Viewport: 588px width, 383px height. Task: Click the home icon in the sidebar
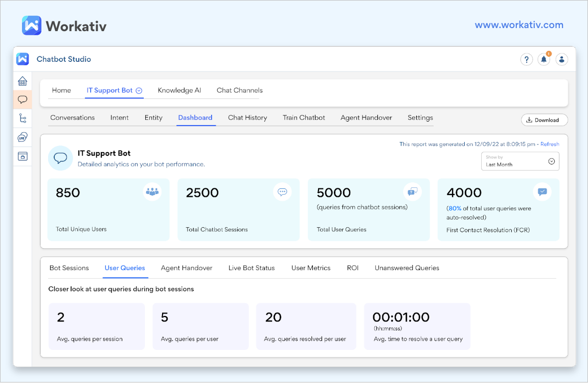click(x=22, y=81)
